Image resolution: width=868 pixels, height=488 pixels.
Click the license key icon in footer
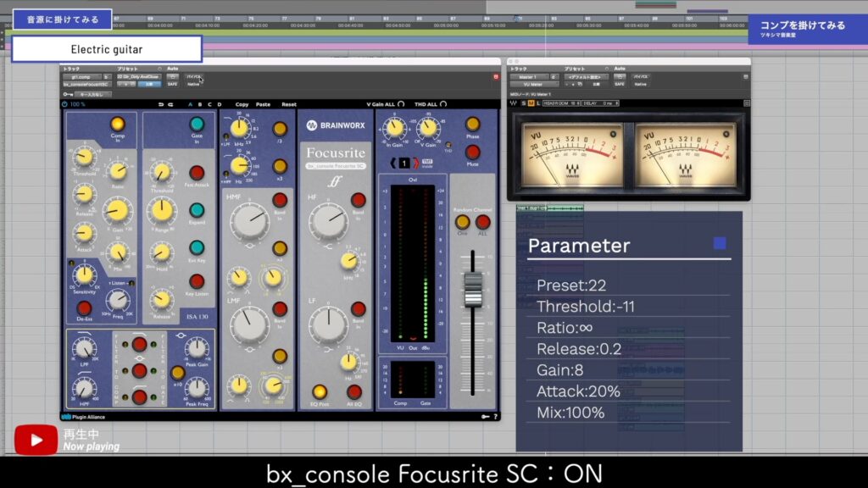(485, 417)
